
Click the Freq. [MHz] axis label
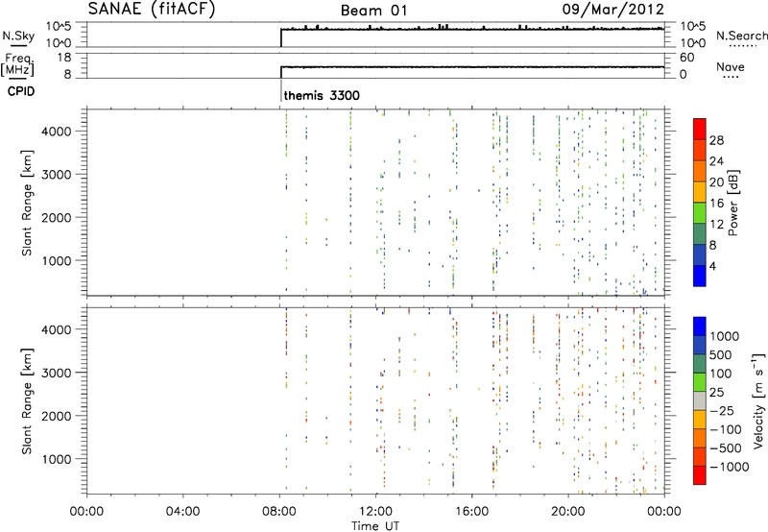pos(17,64)
